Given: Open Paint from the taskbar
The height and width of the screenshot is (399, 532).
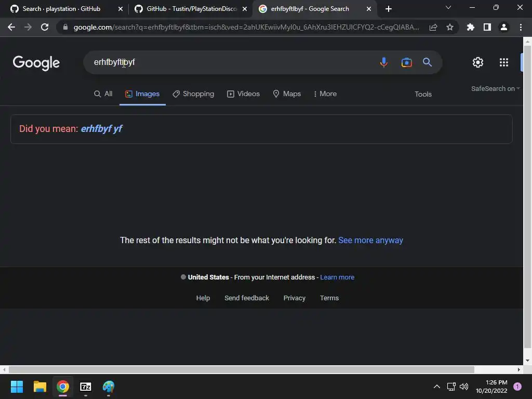Looking at the screenshot, I should [x=109, y=387].
